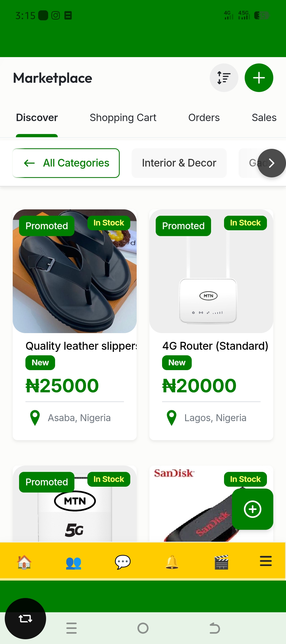Open the hamburger menu in yellow bar

click(266, 561)
